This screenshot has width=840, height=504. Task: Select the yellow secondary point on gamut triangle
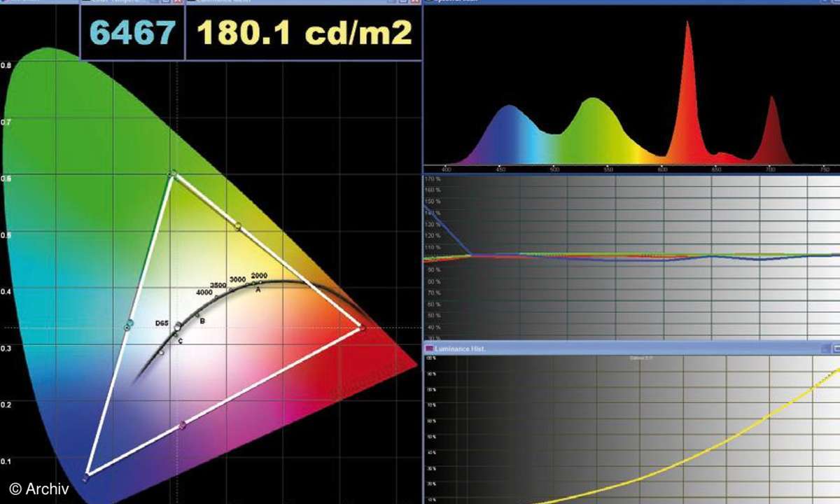pos(238,226)
